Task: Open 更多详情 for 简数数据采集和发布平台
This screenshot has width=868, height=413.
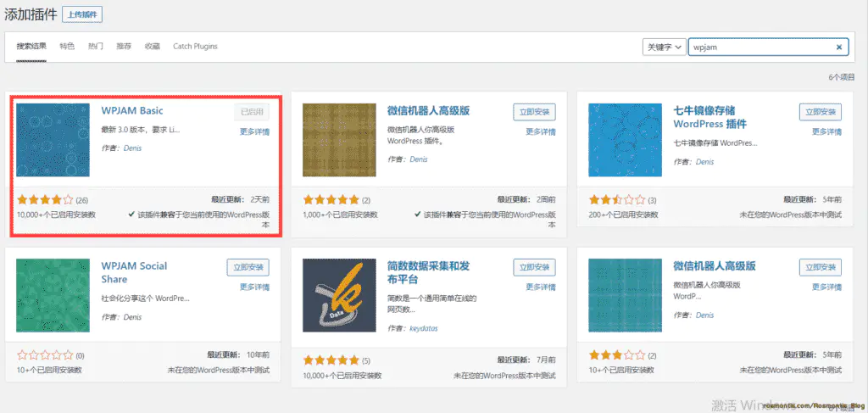Action: 541,287
